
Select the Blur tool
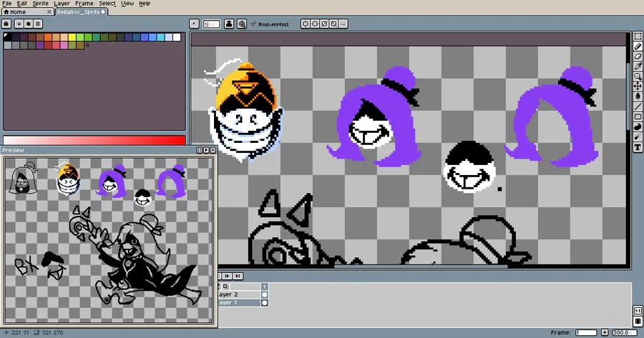pyautogui.click(x=638, y=137)
